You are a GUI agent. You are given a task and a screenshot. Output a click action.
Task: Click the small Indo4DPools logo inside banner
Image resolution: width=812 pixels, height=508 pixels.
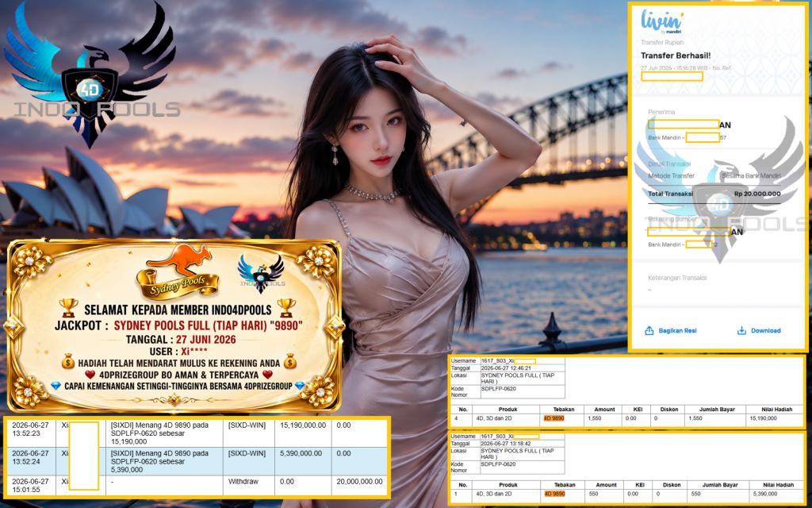coord(262,274)
